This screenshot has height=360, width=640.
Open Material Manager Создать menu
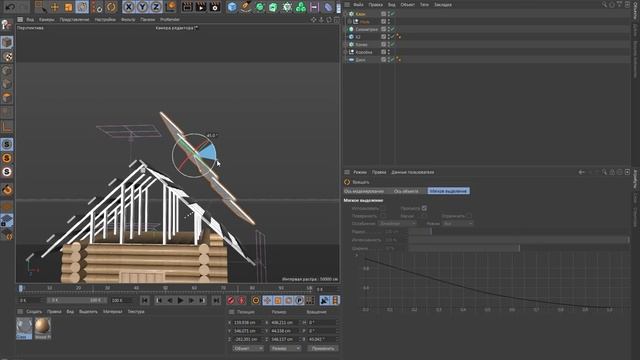pyautogui.click(x=34, y=311)
